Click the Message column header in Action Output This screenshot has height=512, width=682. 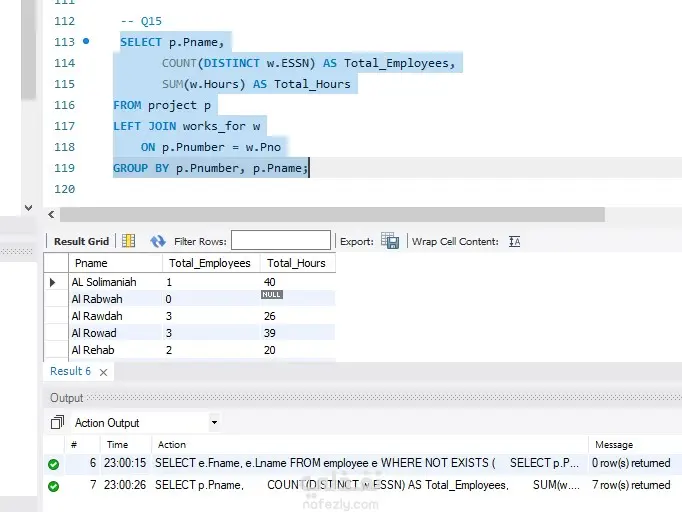[614, 445]
